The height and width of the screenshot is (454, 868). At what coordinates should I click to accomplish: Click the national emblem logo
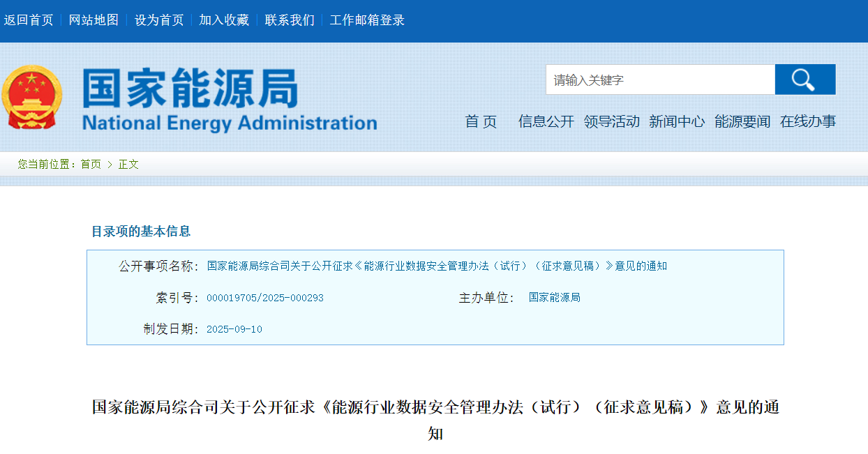(31, 98)
